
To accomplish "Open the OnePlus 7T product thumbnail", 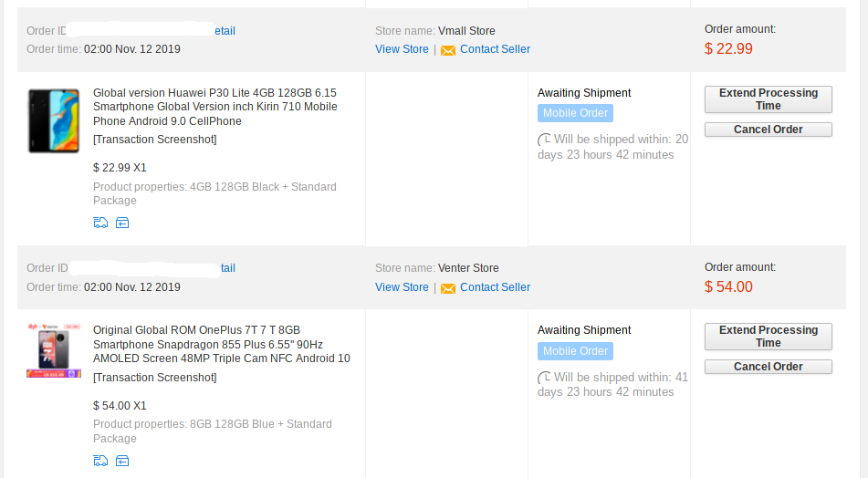I will [x=54, y=351].
